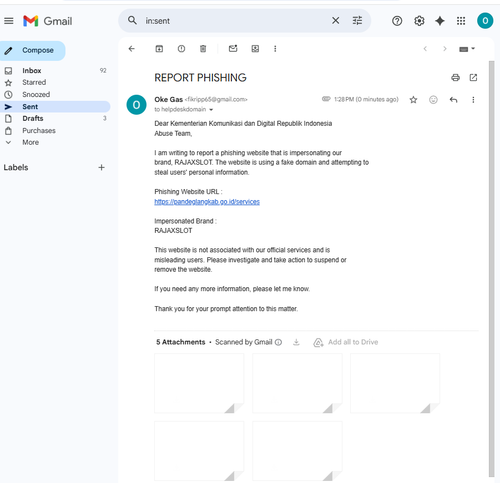Click the Gemini sparkle icon
The width and height of the screenshot is (500, 483).
pos(440,21)
